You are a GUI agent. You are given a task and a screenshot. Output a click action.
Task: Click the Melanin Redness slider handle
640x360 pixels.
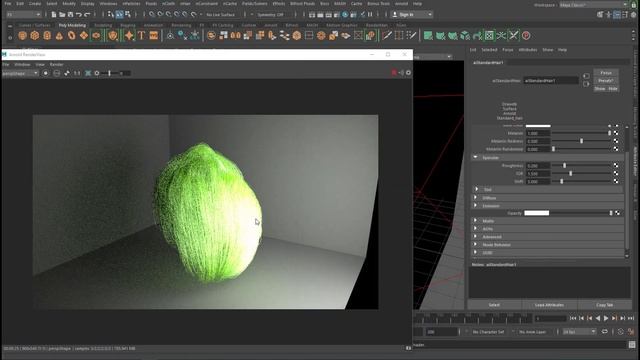(582, 141)
